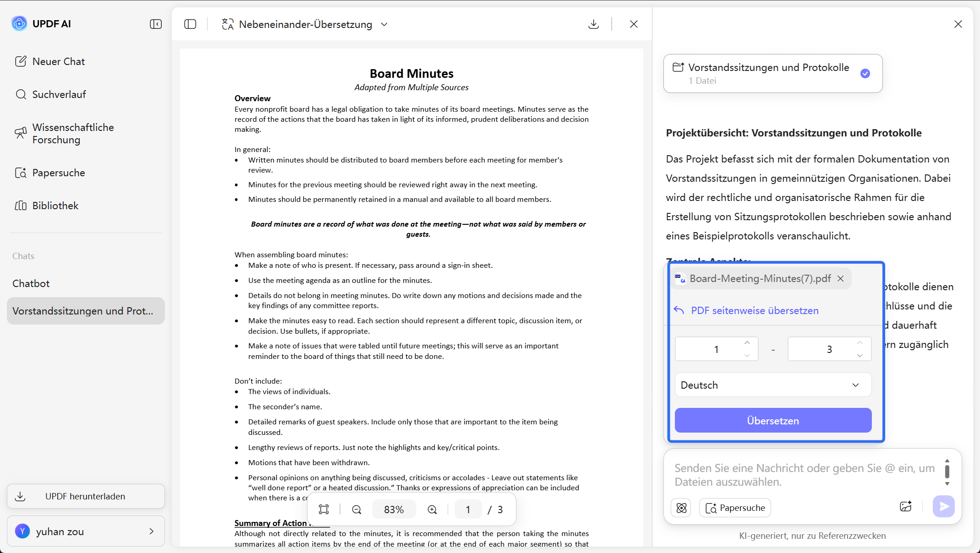
Task: Open the yuhan zou account menu
Action: tap(86, 531)
